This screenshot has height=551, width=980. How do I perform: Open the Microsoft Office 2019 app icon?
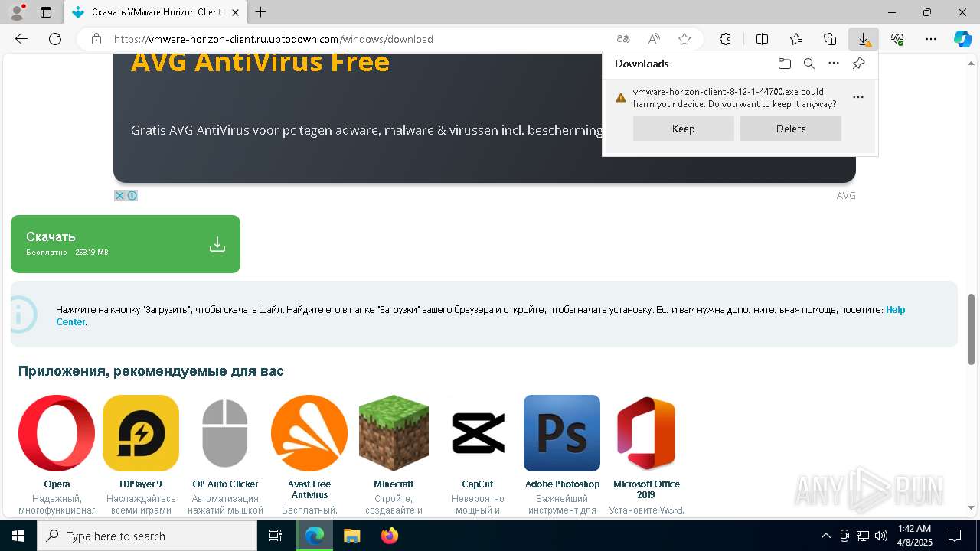[646, 433]
